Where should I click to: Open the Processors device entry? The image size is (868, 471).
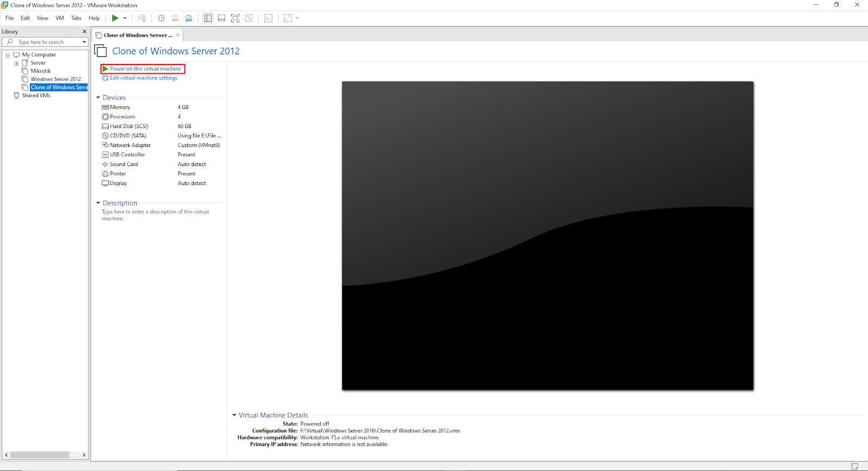[123, 117]
